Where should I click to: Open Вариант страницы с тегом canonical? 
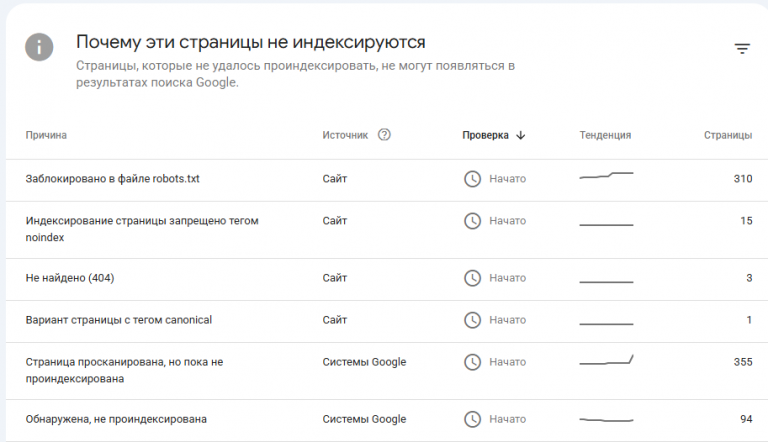pos(119,320)
